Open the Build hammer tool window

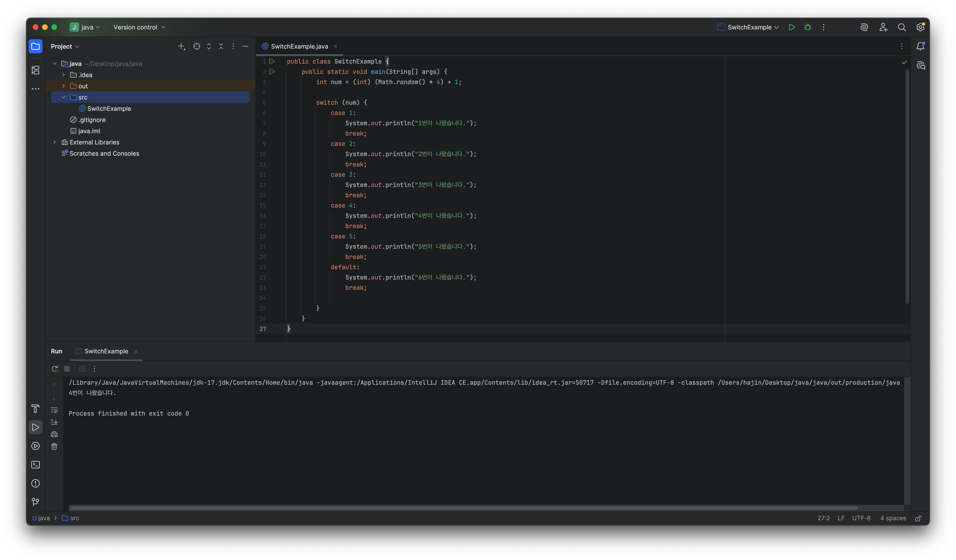(x=36, y=409)
